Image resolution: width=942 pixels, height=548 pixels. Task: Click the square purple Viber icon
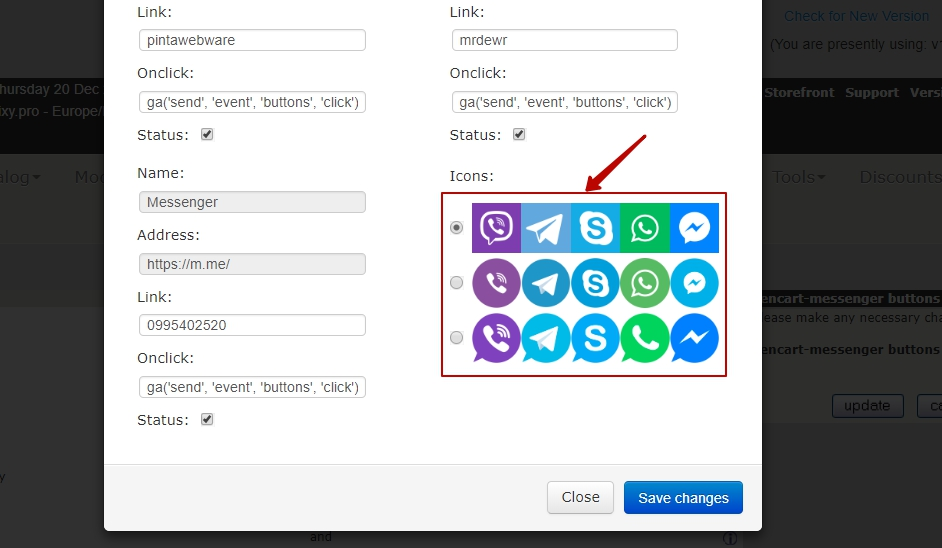pos(496,228)
